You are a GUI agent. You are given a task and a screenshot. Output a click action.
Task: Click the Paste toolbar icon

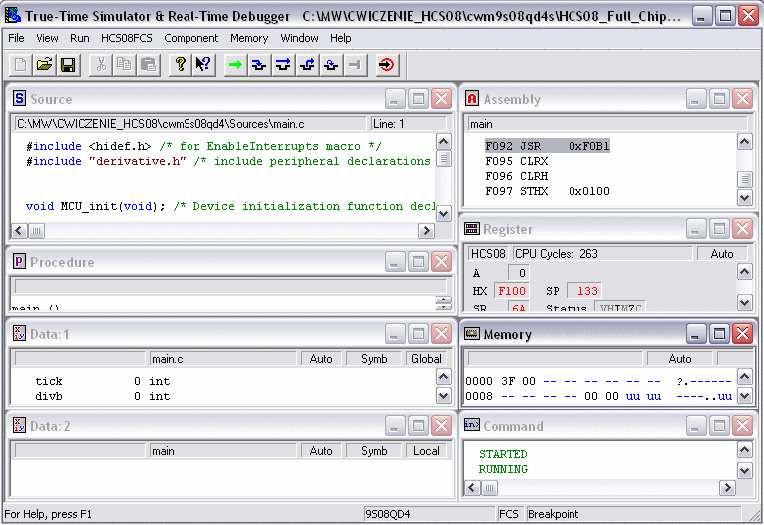pyautogui.click(x=149, y=64)
